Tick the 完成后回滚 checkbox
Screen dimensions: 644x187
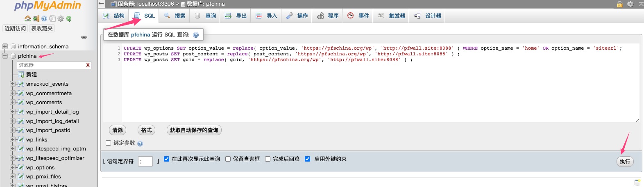tap(268, 159)
